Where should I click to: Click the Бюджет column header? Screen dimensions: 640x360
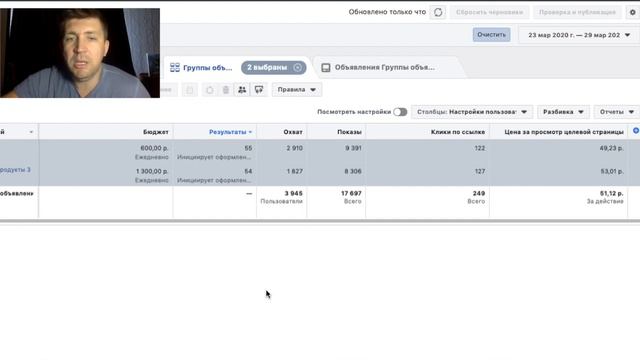tap(156, 132)
